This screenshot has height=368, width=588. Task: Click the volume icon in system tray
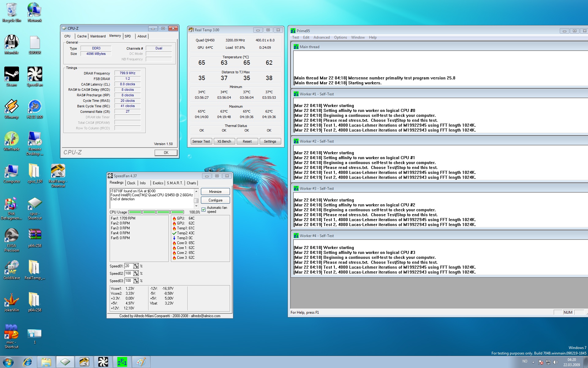[556, 362]
